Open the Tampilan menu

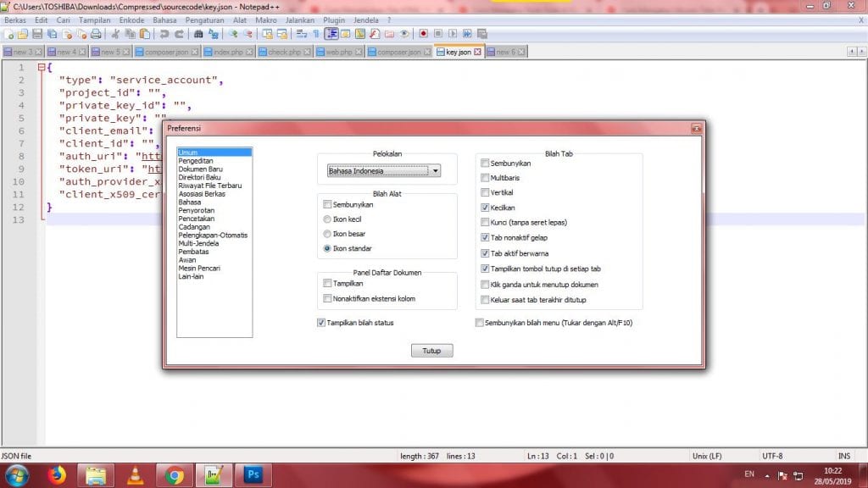pos(94,20)
